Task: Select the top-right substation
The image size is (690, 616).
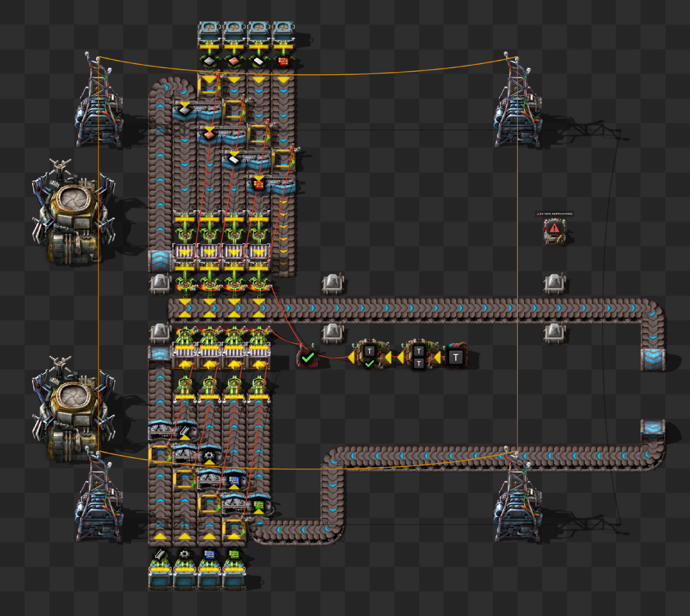Action: tap(517, 101)
